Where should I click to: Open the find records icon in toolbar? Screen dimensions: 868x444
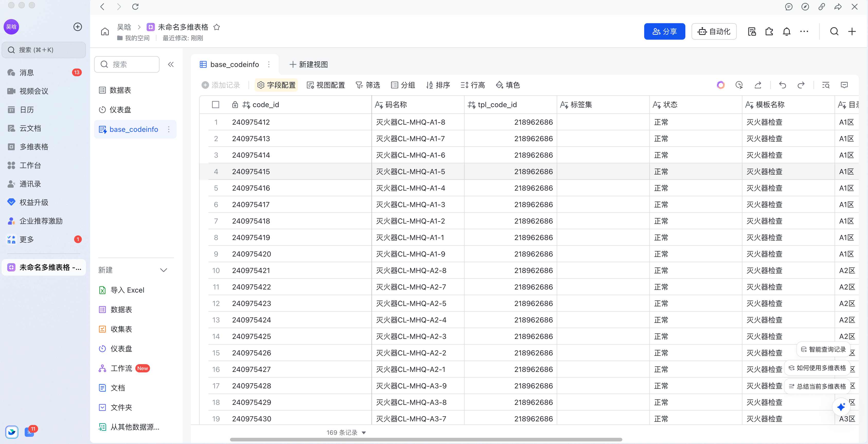click(x=826, y=85)
